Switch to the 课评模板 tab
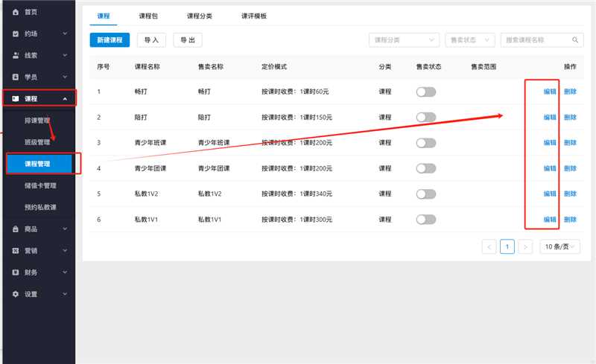The height and width of the screenshot is (364, 596). pos(254,16)
